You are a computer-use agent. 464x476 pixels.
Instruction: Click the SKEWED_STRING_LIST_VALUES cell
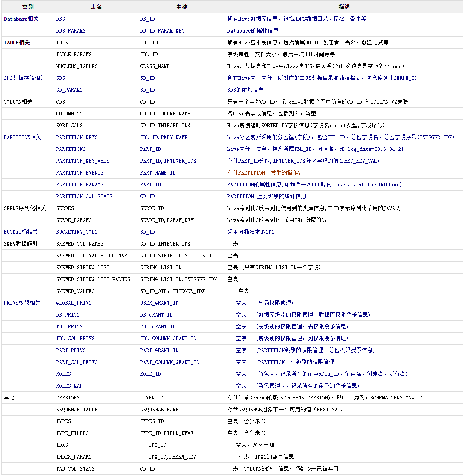point(93,279)
